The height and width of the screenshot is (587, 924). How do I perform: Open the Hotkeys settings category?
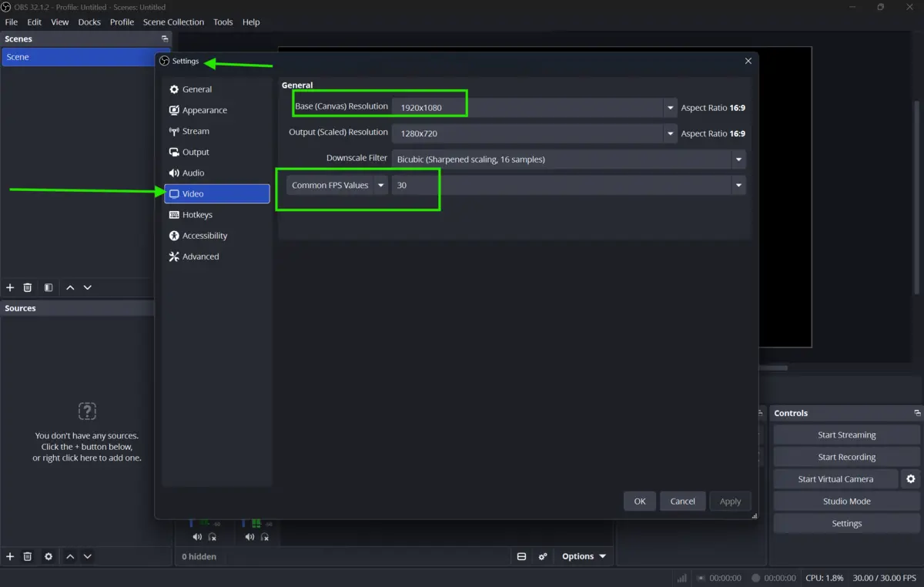tap(216, 215)
